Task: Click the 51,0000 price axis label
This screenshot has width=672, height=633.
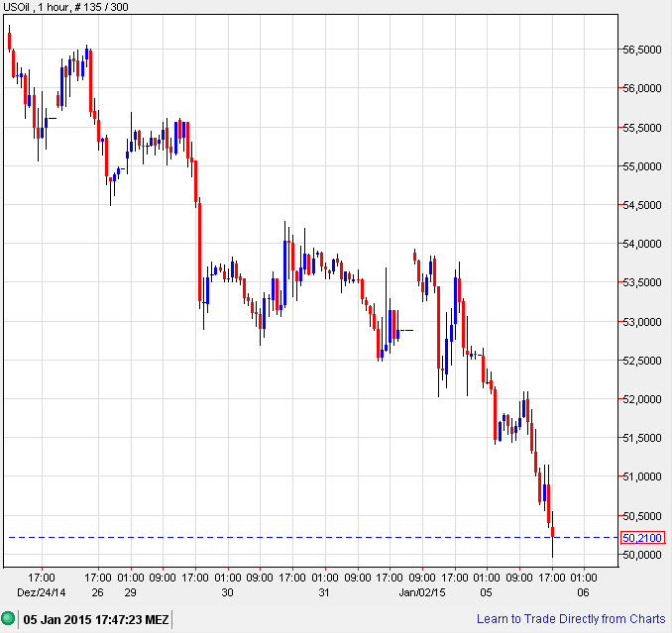Action: (642, 476)
